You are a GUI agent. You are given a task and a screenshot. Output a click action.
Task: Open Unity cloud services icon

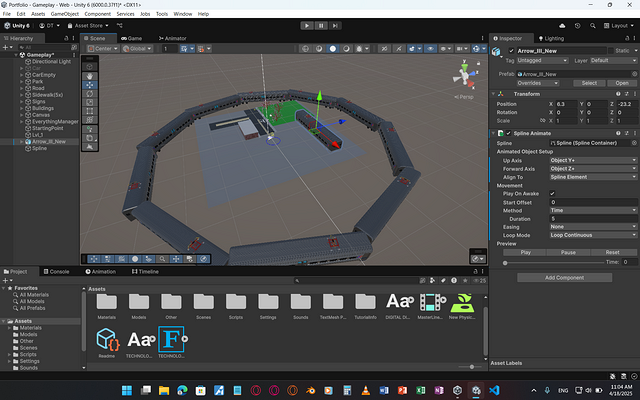point(562,25)
